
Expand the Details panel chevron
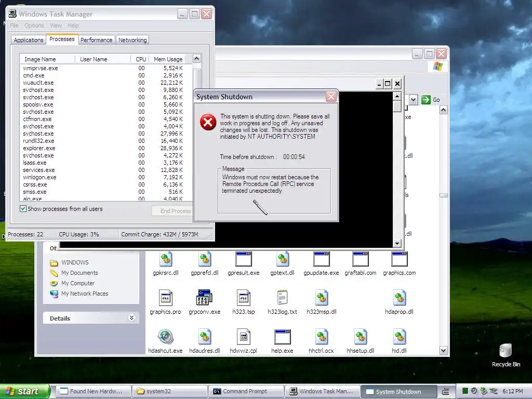click(131, 317)
